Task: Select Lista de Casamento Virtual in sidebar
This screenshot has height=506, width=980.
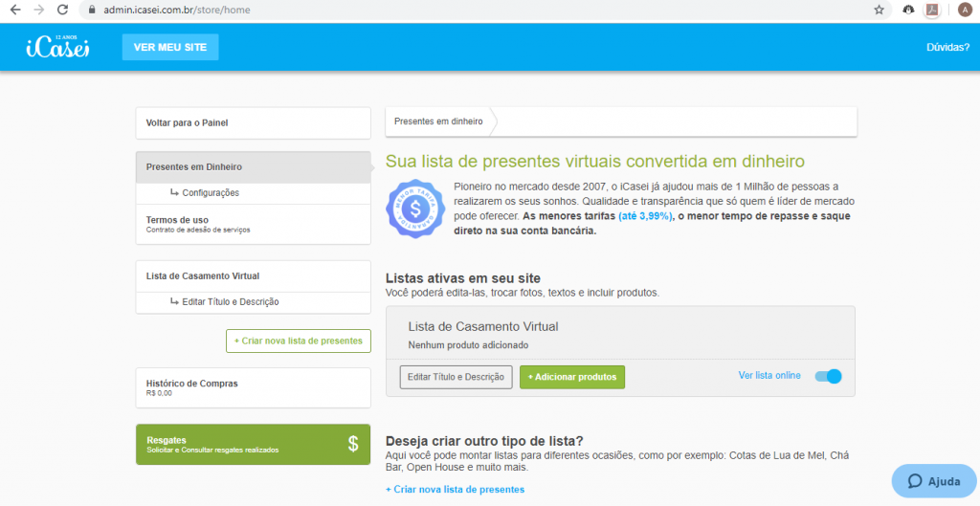Action: (253, 276)
